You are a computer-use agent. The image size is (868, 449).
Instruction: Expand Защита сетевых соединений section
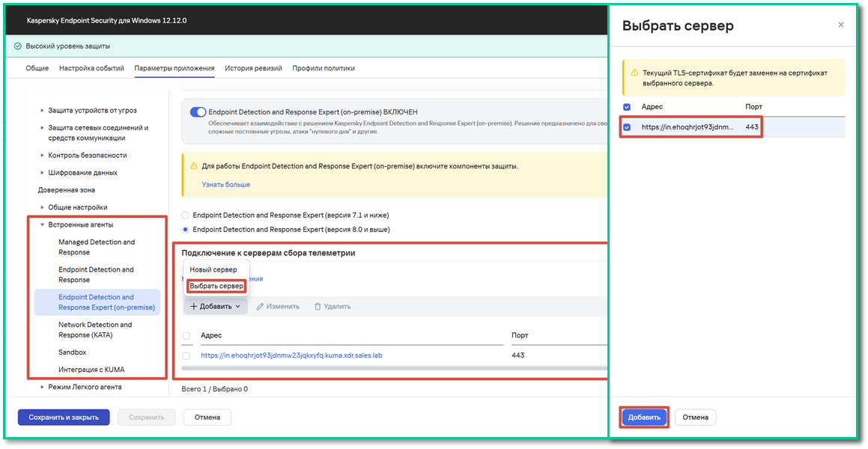pos(42,128)
